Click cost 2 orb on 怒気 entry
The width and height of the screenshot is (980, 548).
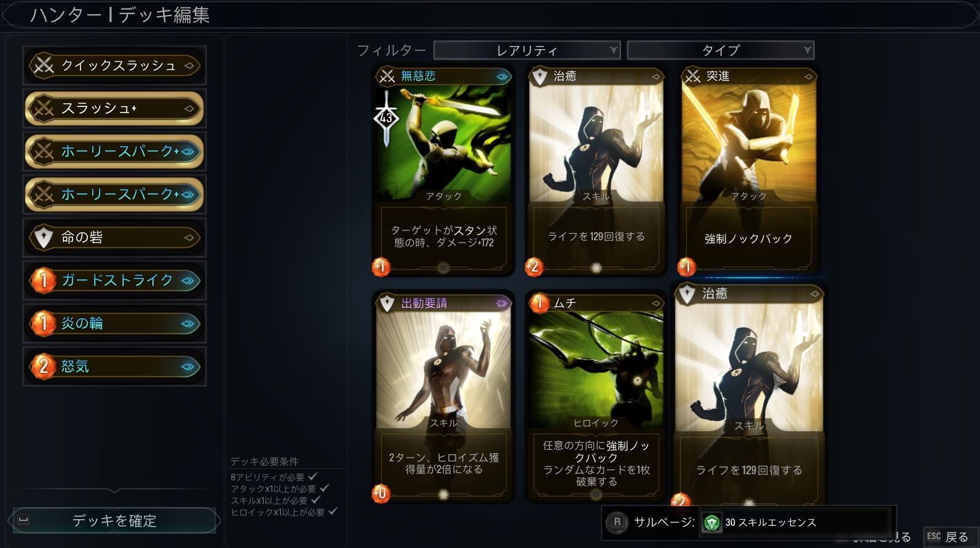[x=43, y=367]
